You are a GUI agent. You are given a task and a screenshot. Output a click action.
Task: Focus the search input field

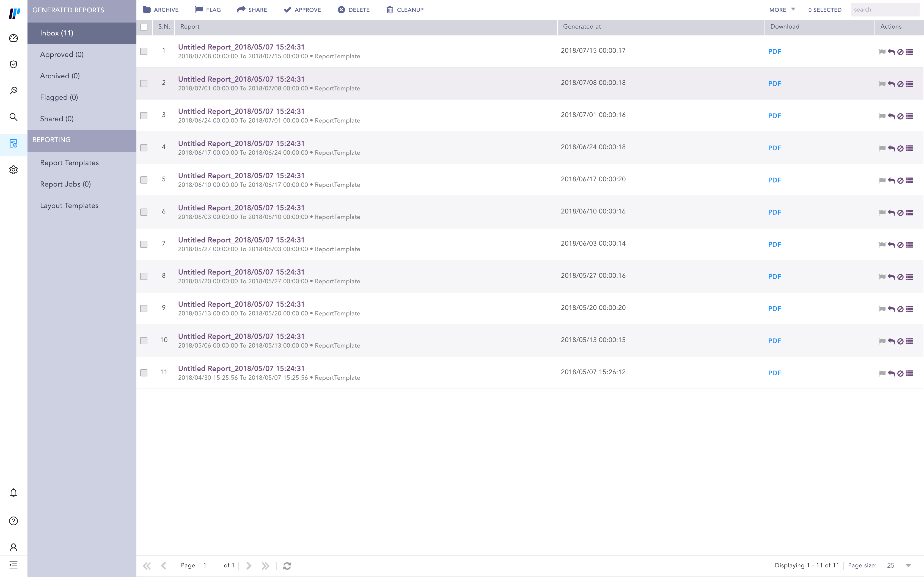point(884,10)
